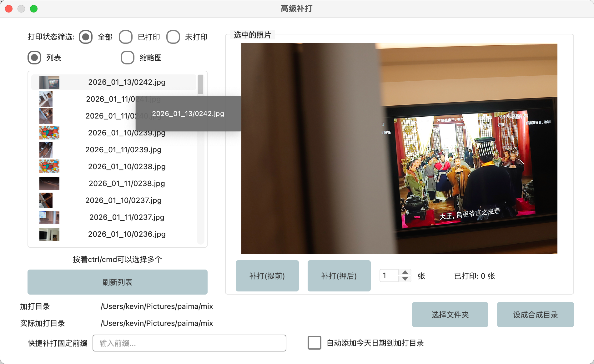Select 2026_01_10/0236.jpg in file list
The height and width of the screenshot is (364, 594).
pos(126,234)
